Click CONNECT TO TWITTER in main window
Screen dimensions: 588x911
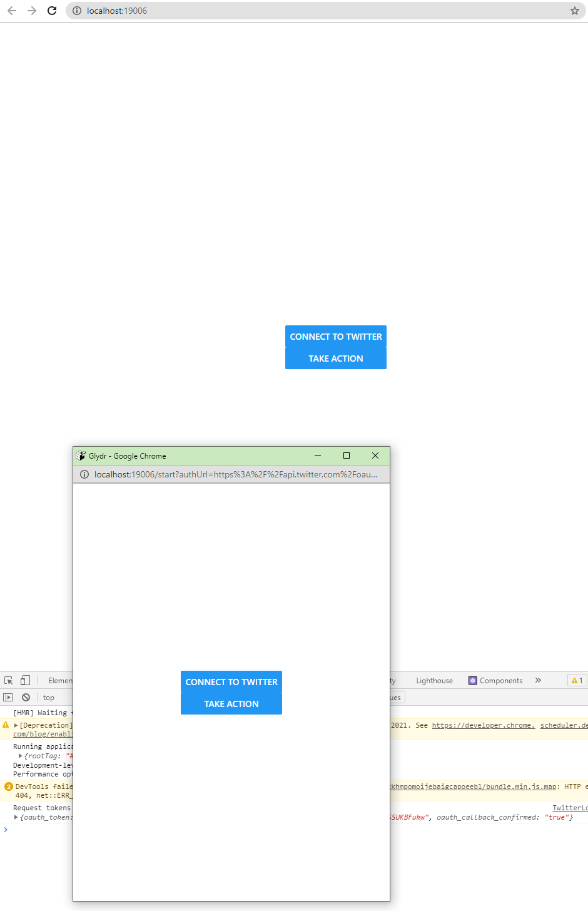click(x=336, y=337)
